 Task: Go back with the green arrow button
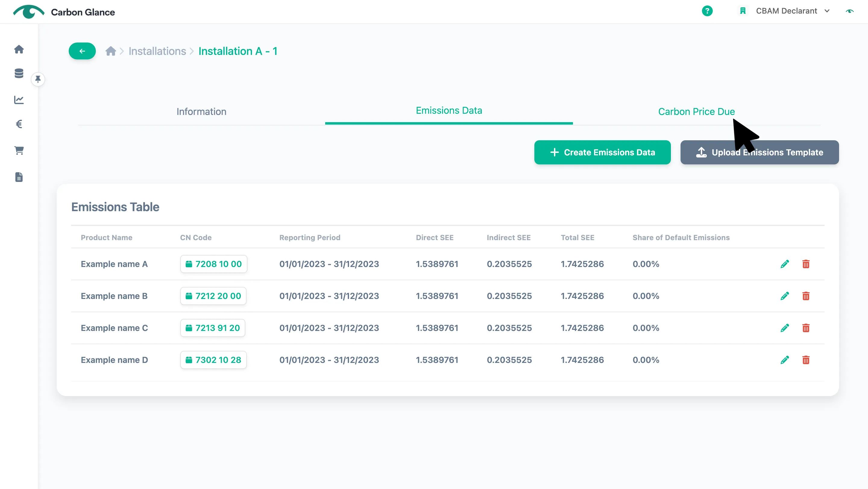point(82,51)
